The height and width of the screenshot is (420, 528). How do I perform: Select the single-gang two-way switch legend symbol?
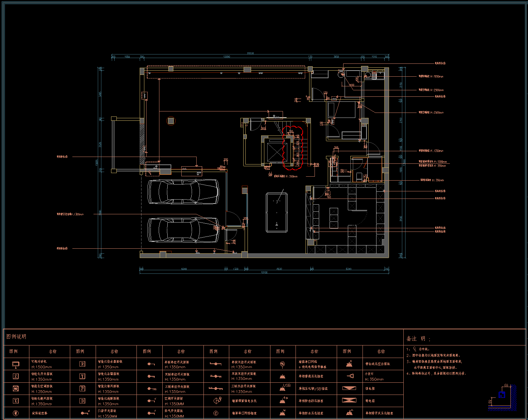(216, 364)
